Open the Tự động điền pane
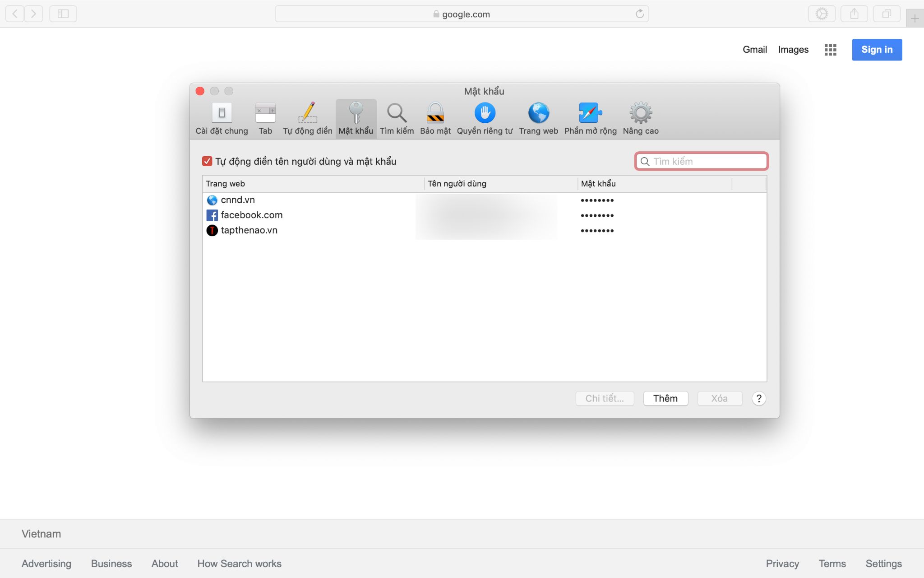 click(307, 118)
